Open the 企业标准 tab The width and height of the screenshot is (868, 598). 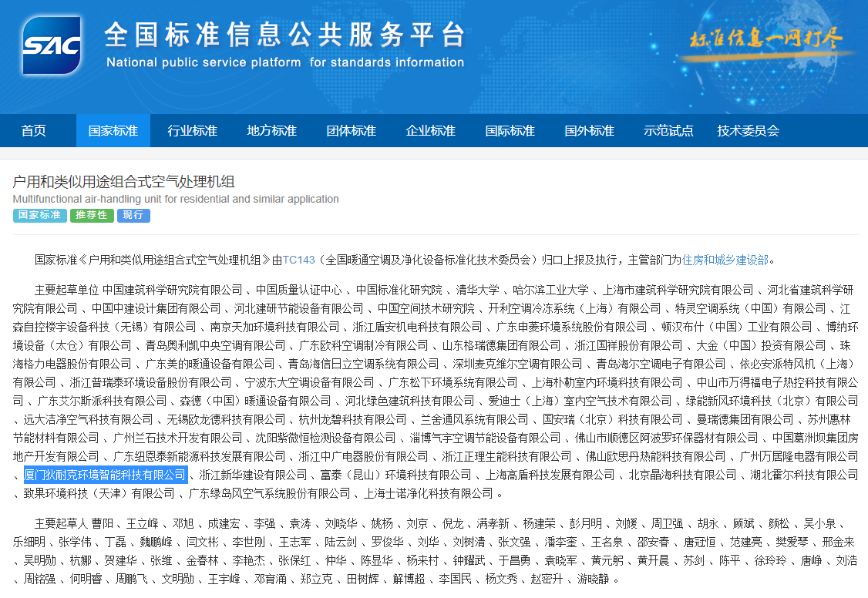(431, 130)
